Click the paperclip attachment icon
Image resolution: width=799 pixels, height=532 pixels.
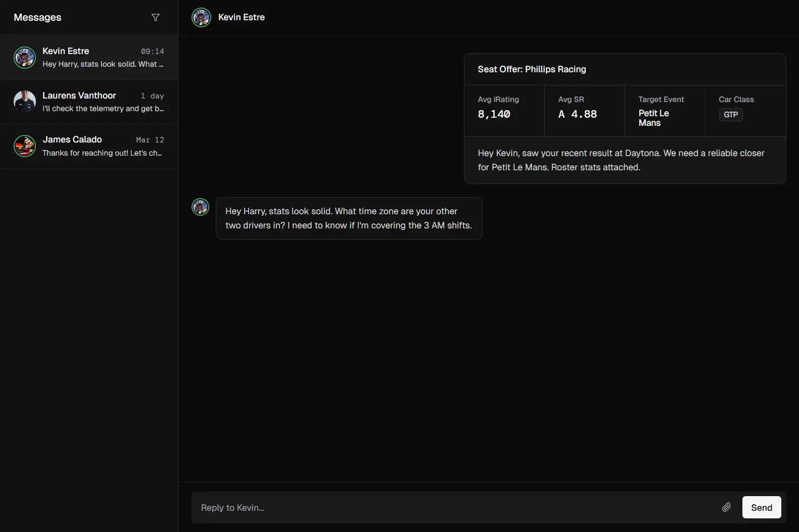point(726,507)
